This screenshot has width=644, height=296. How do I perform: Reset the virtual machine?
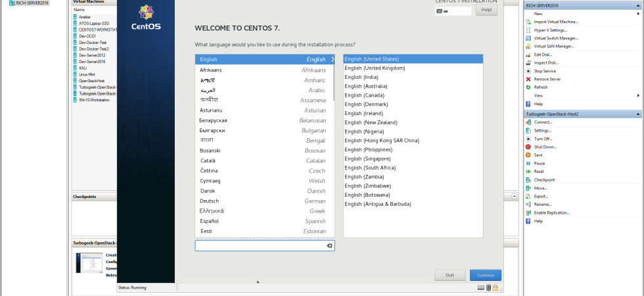539,172
